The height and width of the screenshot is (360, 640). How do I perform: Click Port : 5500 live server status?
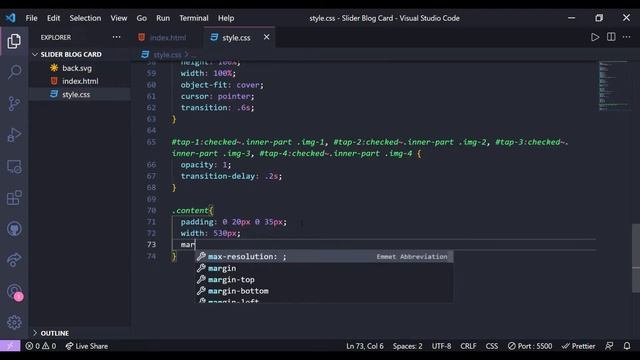point(530,346)
